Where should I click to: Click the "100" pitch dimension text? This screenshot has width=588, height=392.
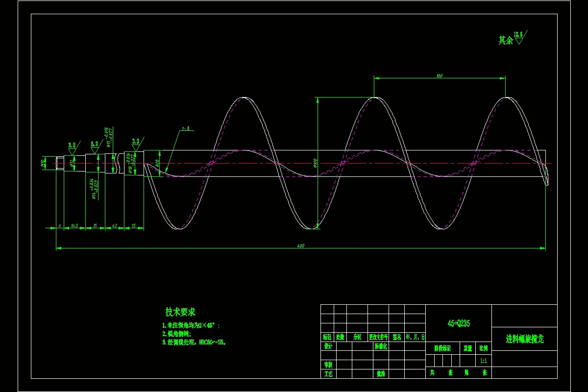tap(439, 76)
